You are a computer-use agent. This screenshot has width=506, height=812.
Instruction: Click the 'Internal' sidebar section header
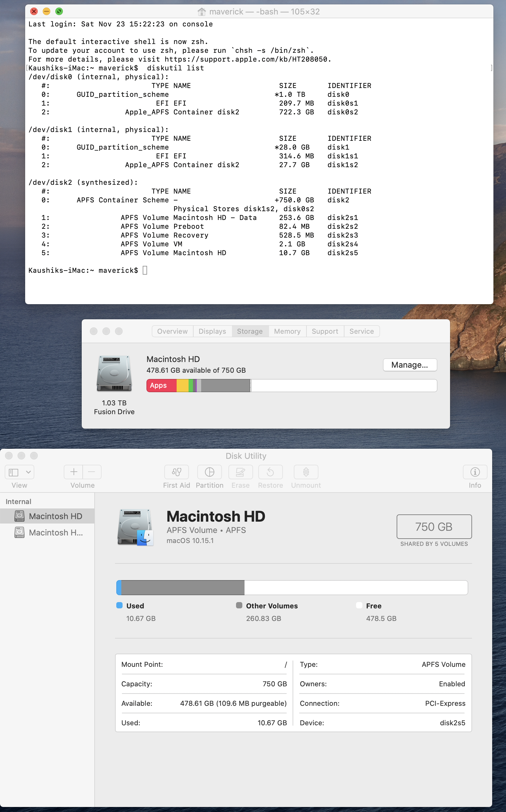click(19, 502)
